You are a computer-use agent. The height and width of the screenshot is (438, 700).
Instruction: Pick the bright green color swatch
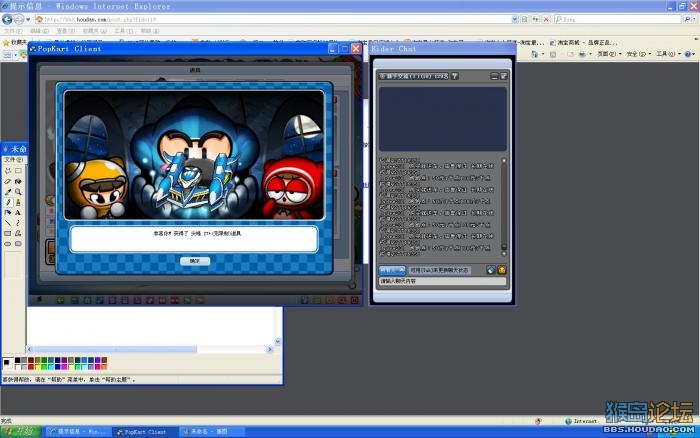click(x=44, y=367)
